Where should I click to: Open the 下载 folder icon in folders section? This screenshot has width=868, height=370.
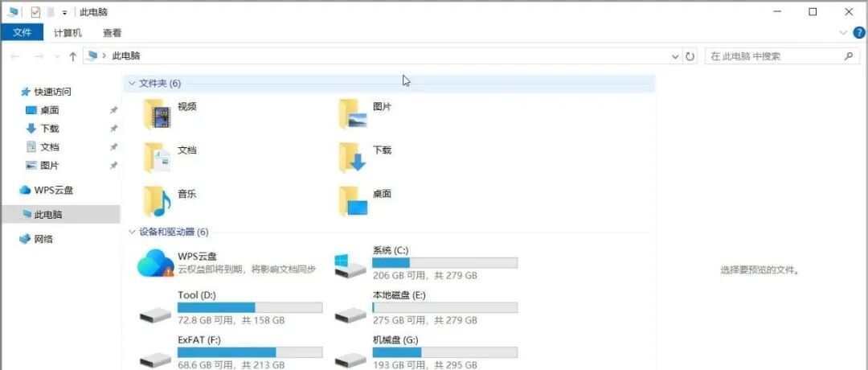pyautogui.click(x=353, y=158)
